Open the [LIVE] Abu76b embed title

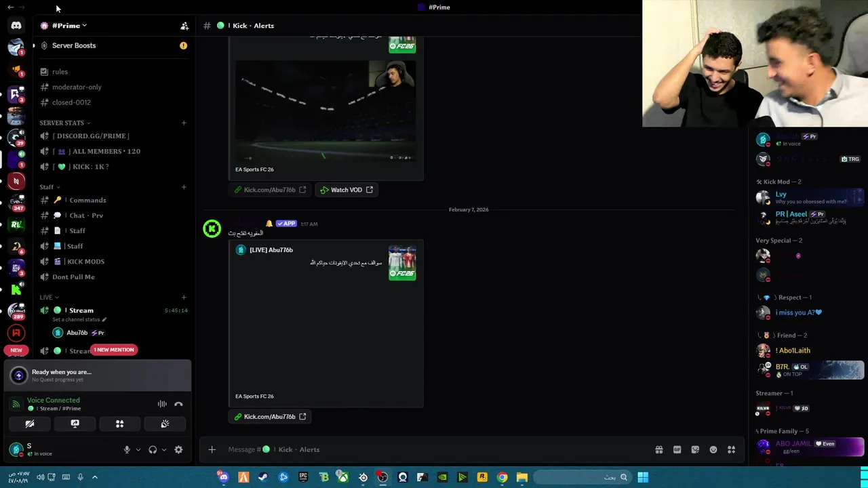tap(271, 250)
